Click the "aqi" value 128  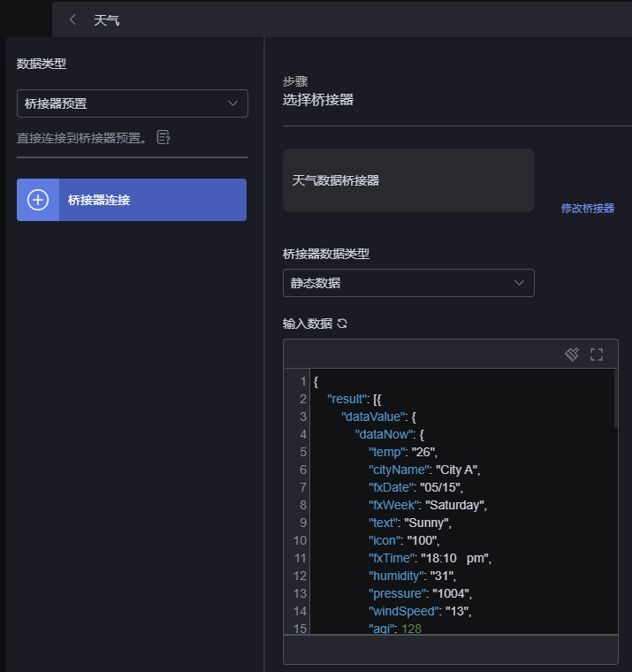tap(411, 629)
